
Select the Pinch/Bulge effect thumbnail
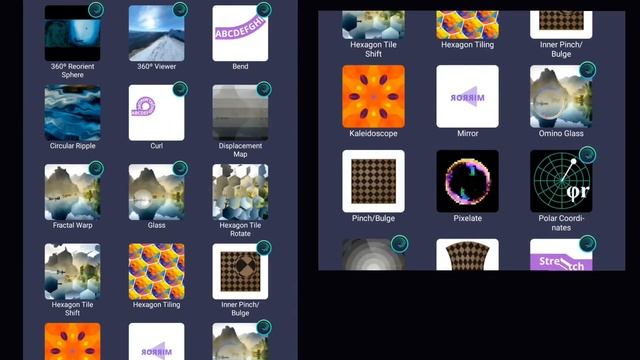(373, 181)
